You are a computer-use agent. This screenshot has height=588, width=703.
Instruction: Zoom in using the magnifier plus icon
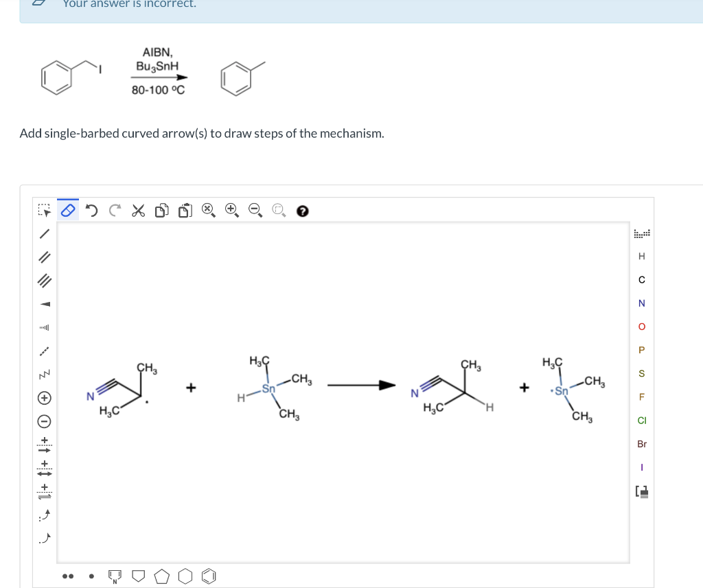231,211
